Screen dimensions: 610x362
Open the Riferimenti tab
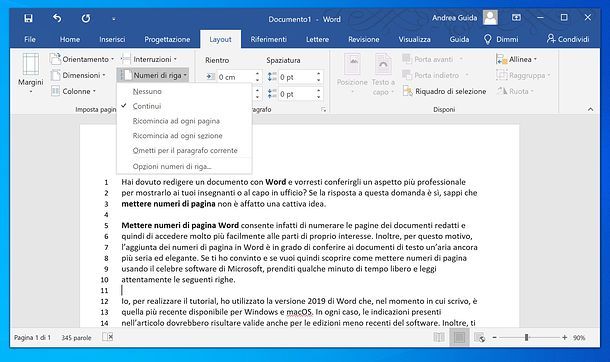[x=268, y=39]
